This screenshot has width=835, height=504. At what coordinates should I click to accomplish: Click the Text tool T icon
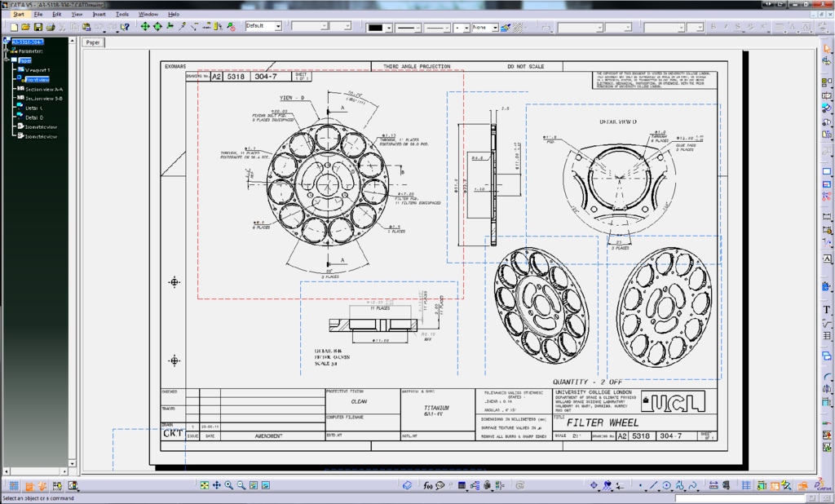[x=827, y=310]
